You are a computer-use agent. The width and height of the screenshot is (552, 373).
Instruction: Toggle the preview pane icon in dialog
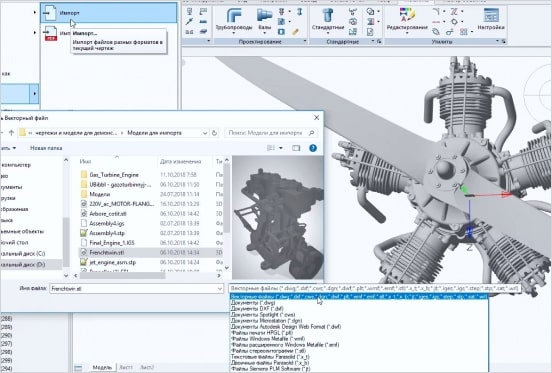click(296, 148)
